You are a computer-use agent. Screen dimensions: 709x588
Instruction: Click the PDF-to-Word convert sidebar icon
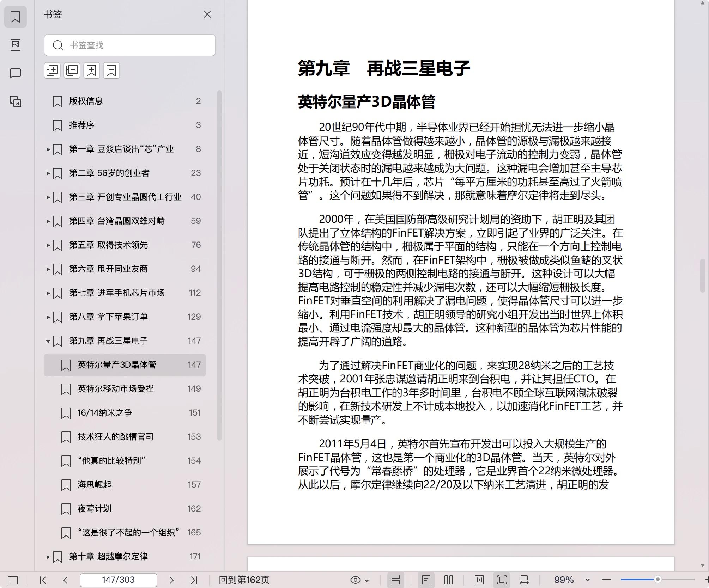[x=15, y=102]
